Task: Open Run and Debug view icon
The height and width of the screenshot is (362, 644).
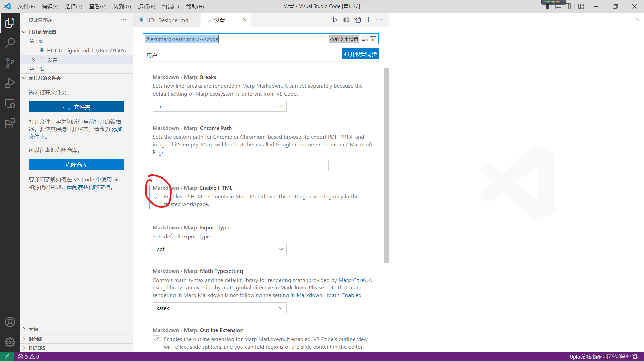Action: (10, 83)
